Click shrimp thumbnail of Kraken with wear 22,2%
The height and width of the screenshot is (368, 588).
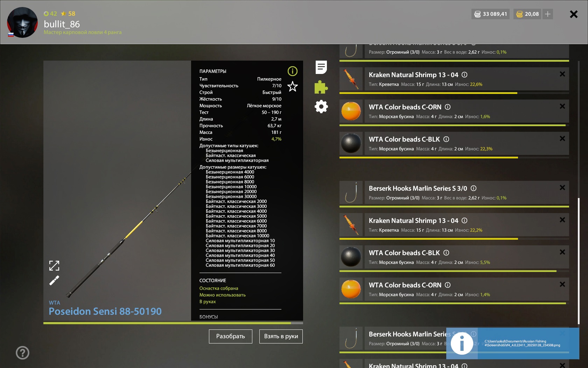351,225
